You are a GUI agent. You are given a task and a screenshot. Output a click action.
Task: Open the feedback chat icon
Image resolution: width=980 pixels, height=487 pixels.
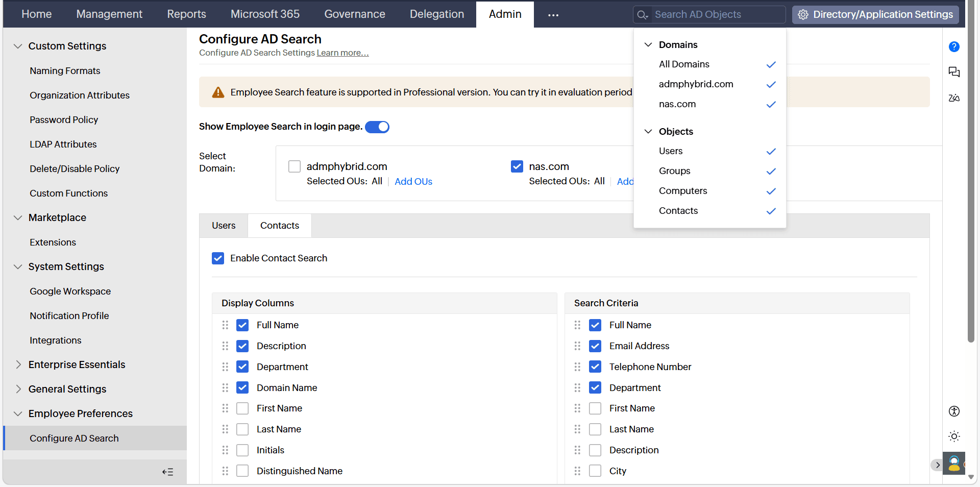pyautogui.click(x=954, y=72)
